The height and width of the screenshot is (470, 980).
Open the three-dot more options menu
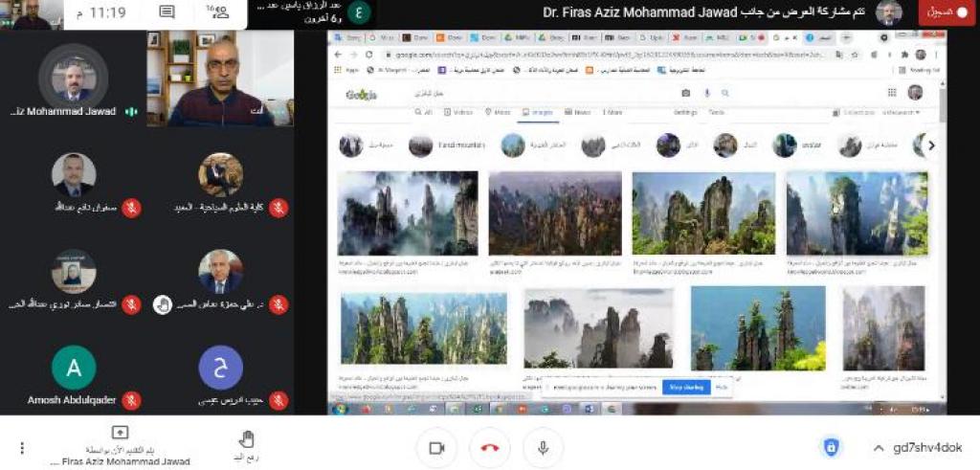pos(22,448)
